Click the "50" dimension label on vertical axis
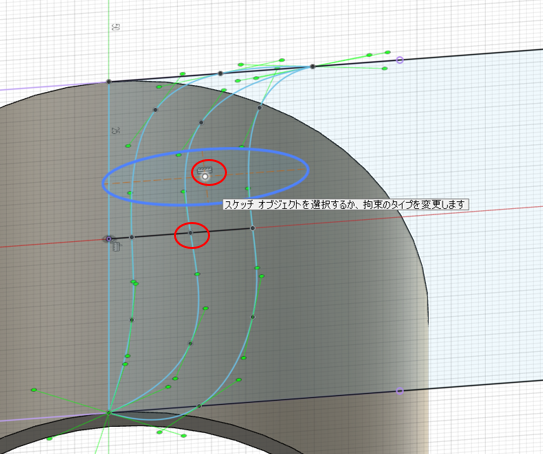This screenshot has height=454, width=543. click(x=116, y=27)
